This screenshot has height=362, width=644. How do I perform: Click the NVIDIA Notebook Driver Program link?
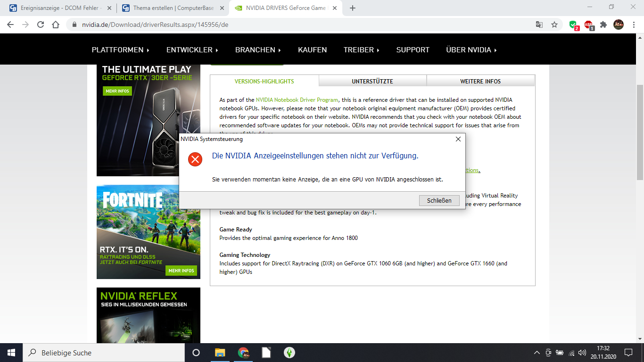(297, 100)
